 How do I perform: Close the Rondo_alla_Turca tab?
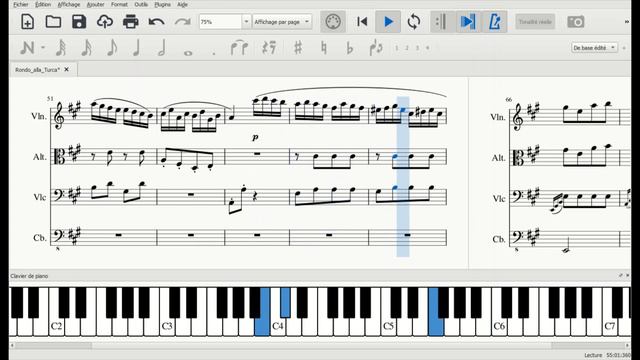tap(67, 69)
